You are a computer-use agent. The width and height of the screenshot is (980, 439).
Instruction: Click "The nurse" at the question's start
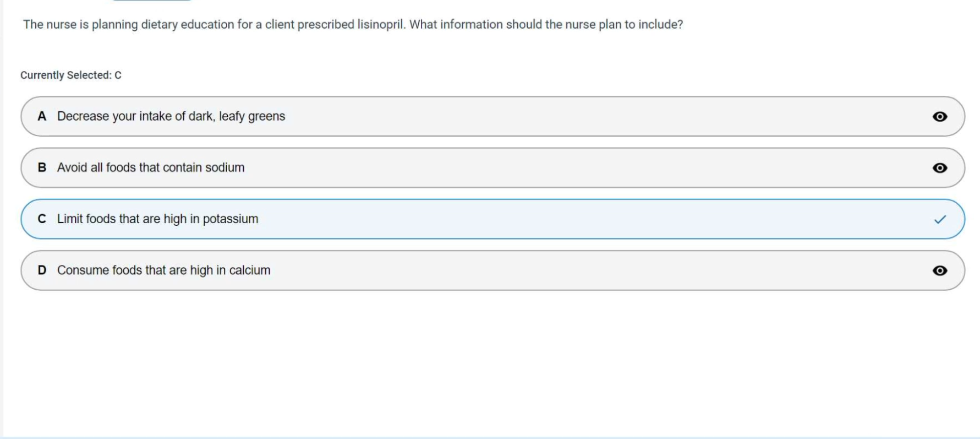click(50, 25)
